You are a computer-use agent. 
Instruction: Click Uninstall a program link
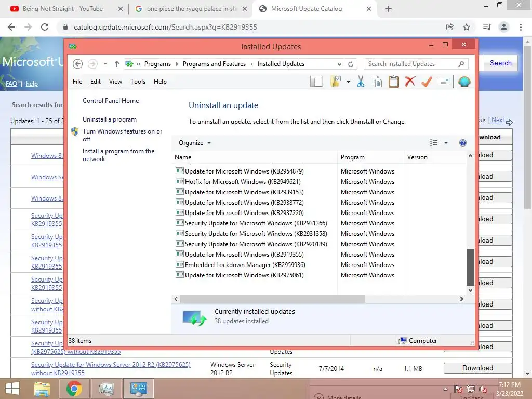[x=110, y=119]
